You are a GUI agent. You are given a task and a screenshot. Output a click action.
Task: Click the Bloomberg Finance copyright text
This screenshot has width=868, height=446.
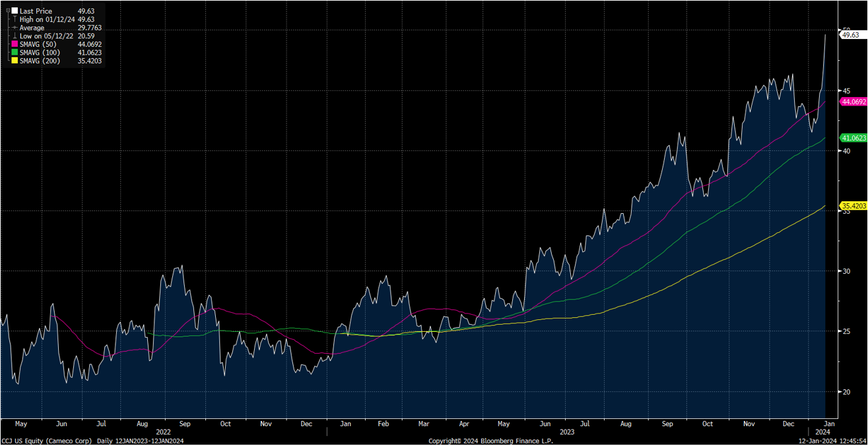[x=490, y=441]
